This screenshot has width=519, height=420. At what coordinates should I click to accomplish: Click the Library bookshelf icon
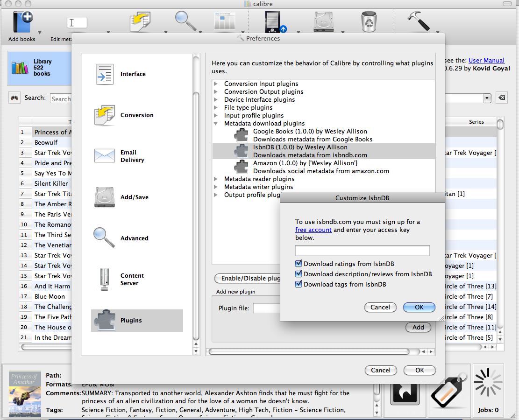click(20, 68)
